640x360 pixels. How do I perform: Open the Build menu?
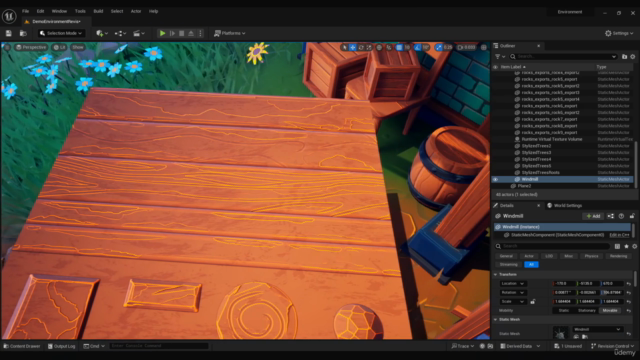(x=98, y=11)
